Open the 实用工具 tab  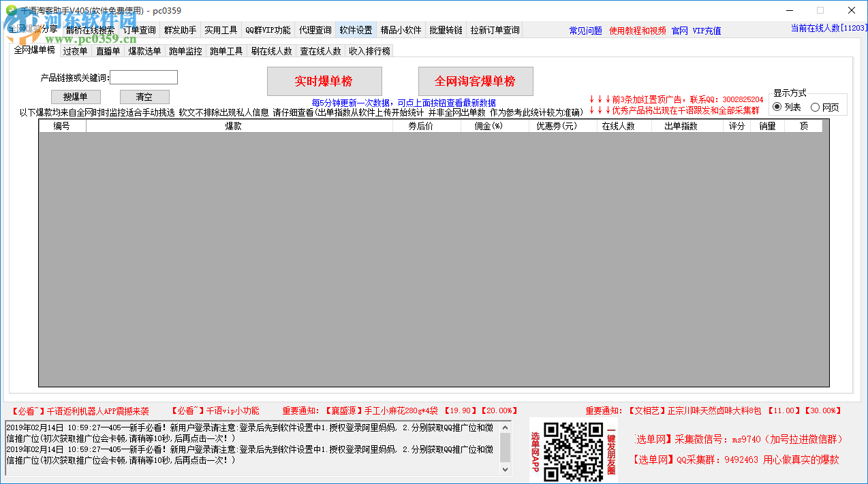click(221, 30)
